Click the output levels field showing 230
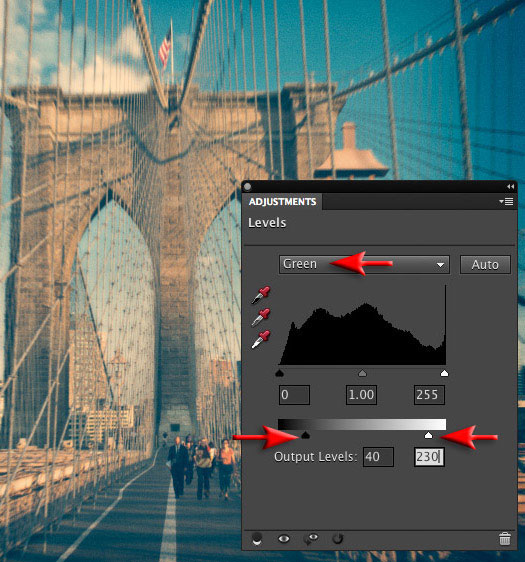The width and height of the screenshot is (525, 562). pos(429,457)
